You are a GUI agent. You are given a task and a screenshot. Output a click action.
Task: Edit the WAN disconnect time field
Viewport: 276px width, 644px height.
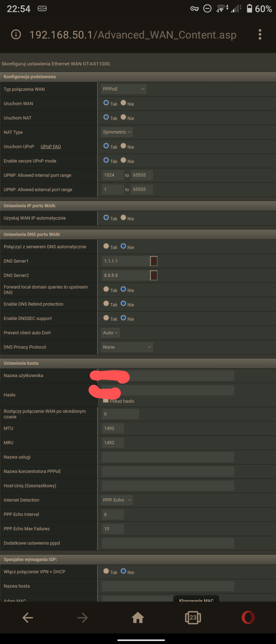coord(120,414)
